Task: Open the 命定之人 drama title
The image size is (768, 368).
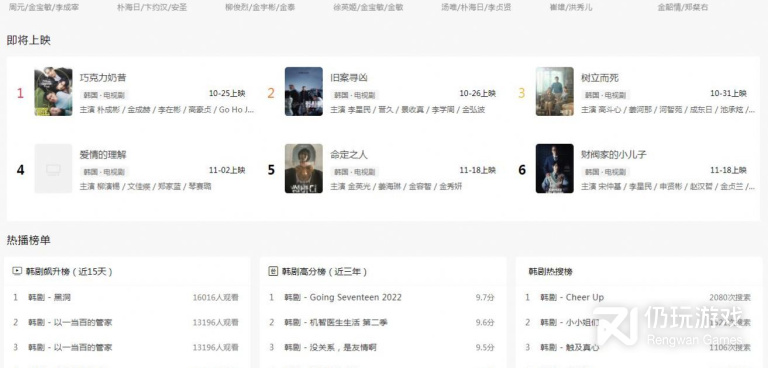Action: click(x=349, y=154)
